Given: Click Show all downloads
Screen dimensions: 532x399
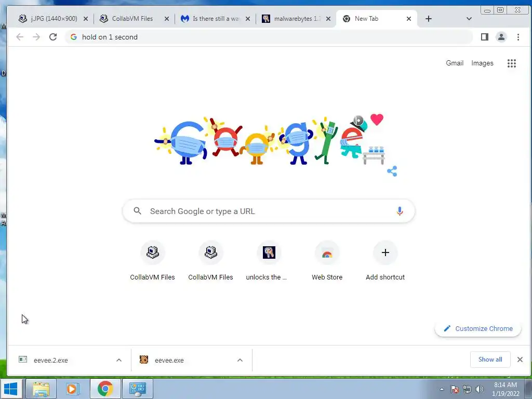Looking at the screenshot, I should coord(490,360).
